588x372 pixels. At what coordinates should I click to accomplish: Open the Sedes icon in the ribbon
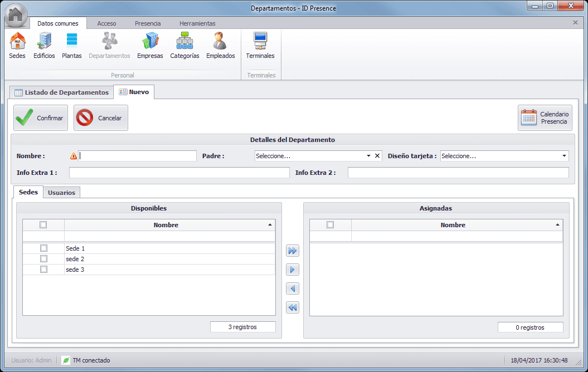pos(17,45)
